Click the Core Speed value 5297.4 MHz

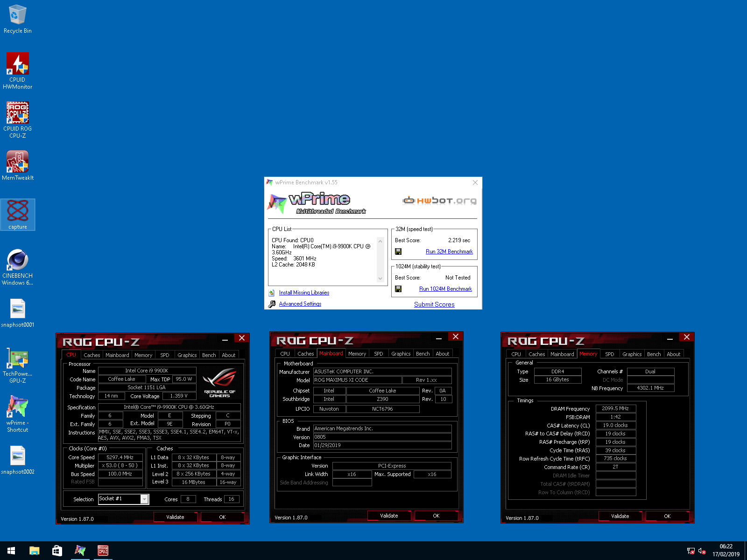[x=120, y=457]
